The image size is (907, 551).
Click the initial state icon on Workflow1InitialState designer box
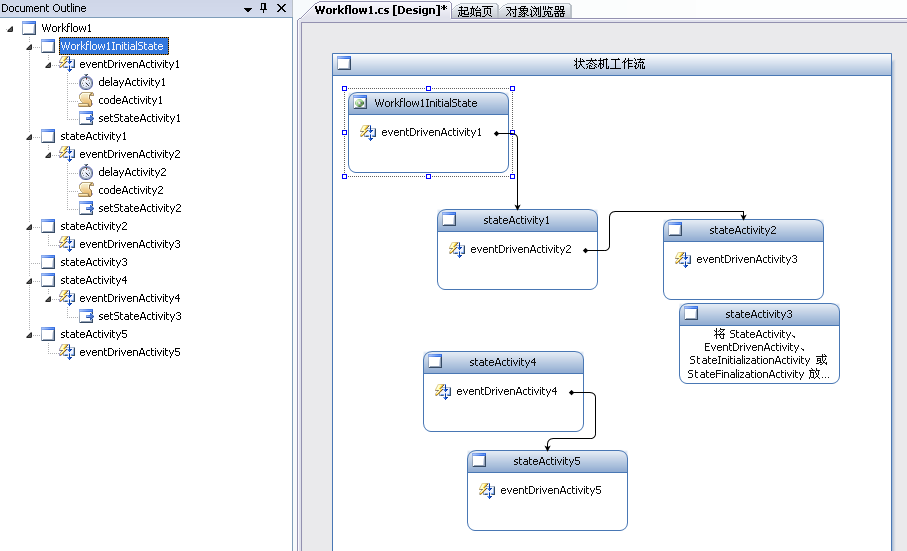(x=360, y=103)
